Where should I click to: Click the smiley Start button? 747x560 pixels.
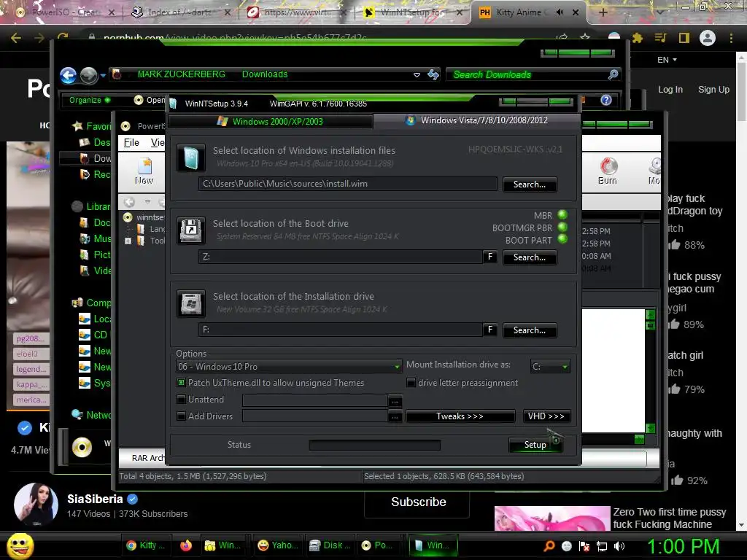coord(20,546)
